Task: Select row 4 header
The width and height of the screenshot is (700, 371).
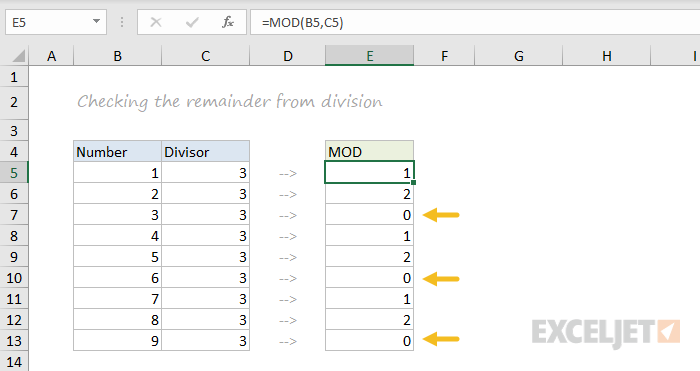Action: [x=14, y=152]
